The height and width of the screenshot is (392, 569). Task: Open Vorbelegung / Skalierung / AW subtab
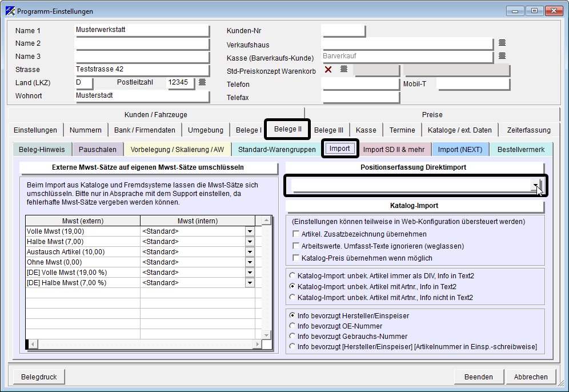pos(177,150)
